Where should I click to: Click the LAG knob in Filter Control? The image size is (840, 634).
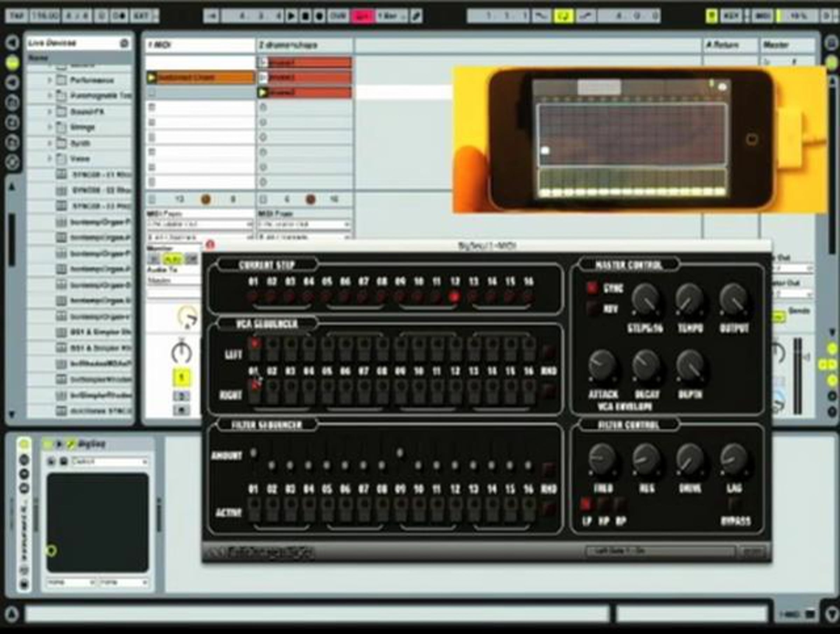pos(734,459)
